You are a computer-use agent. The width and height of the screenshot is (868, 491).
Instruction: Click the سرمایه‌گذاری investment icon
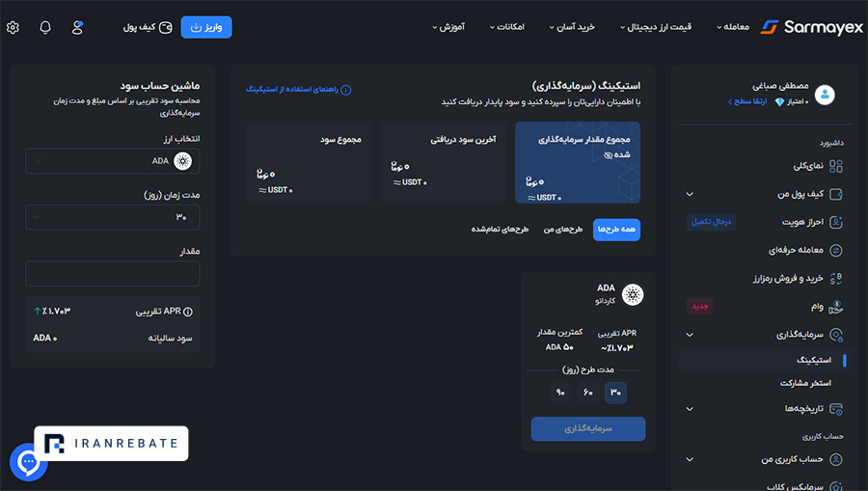point(836,335)
